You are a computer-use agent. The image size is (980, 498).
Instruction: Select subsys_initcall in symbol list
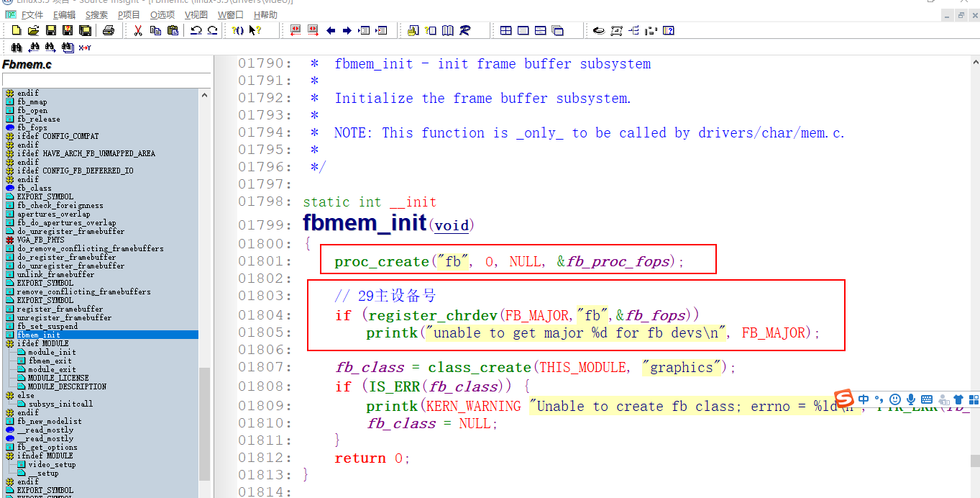tap(60, 404)
